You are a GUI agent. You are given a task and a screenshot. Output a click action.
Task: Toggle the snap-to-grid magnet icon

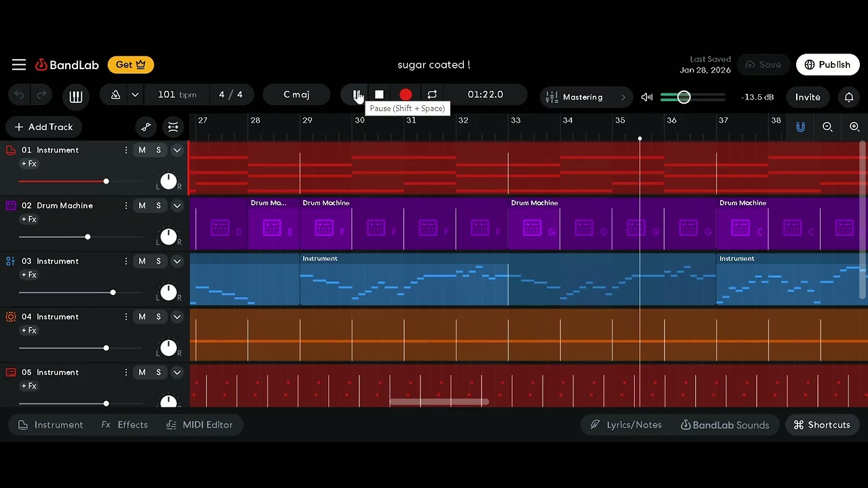click(x=800, y=127)
